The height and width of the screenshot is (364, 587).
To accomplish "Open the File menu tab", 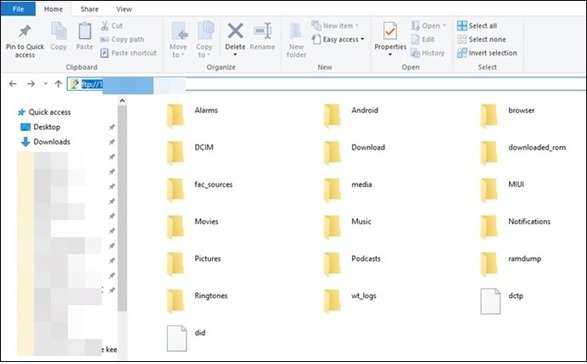I will (x=18, y=9).
